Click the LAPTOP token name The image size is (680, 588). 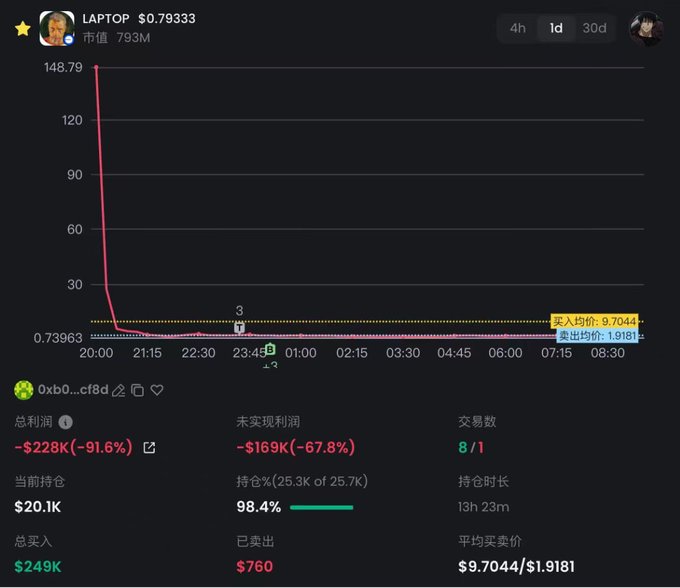(106, 19)
